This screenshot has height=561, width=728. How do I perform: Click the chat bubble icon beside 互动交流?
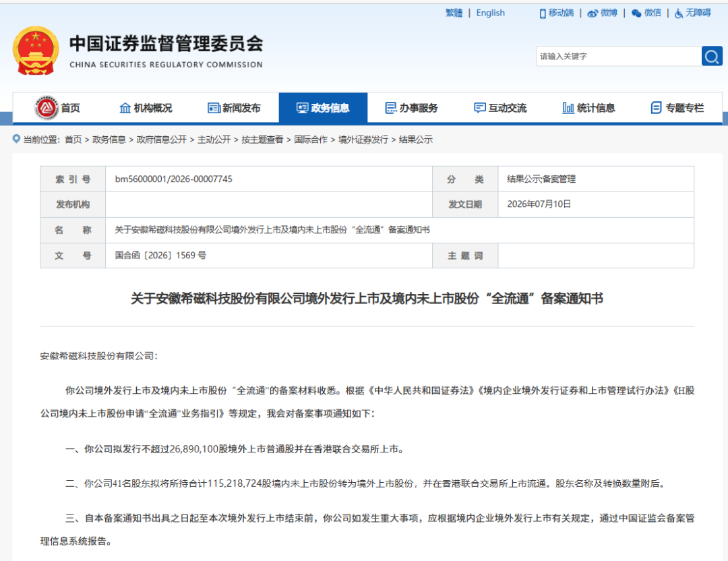pos(480,108)
